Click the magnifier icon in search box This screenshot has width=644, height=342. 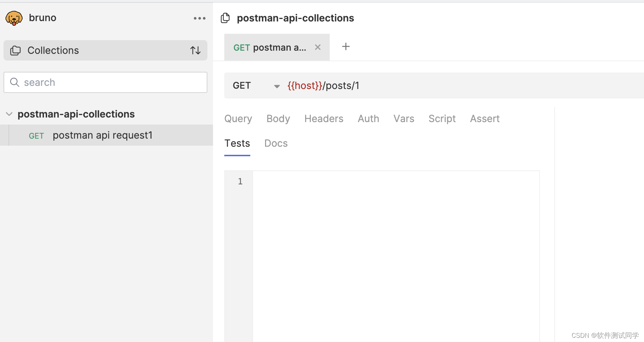15,82
